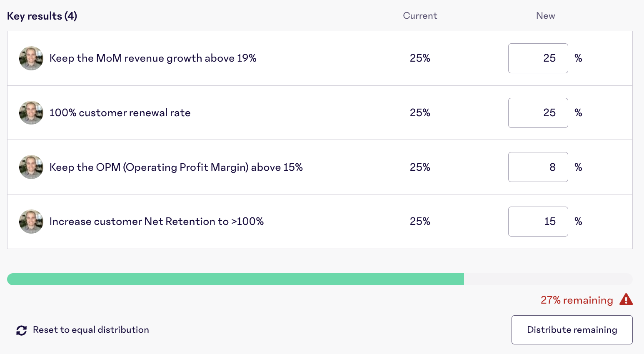Click the avatar beside customer renewal rate
This screenshot has width=644, height=354.
pyautogui.click(x=31, y=113)
